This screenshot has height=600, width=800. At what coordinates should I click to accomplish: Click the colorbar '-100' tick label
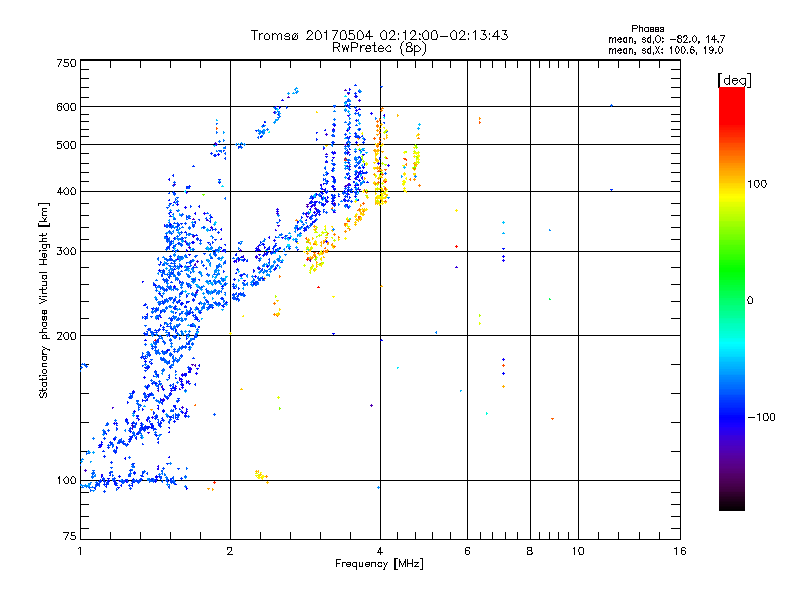coord(761,417)
